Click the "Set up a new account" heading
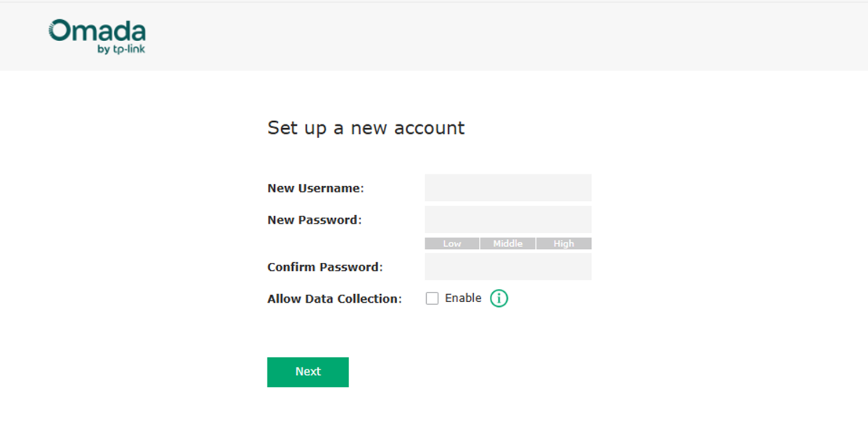Image resolution: width=868 pixels, height=438 pixels. click(366, 128)
